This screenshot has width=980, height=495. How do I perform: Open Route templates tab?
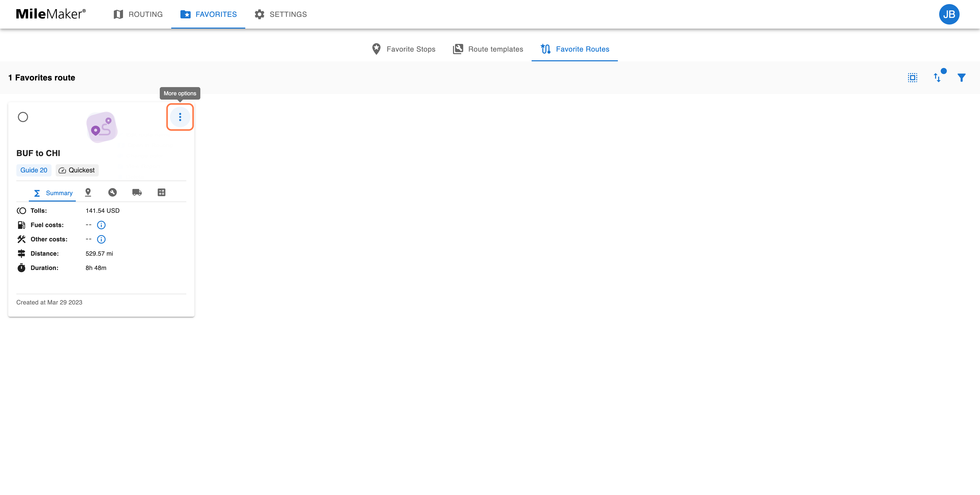(x=488, y=49)
